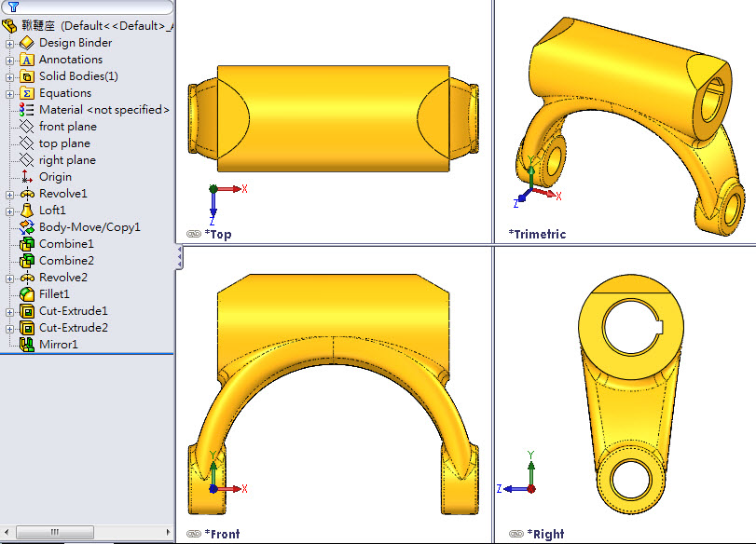Click the *Right viewport label
The width and height of the screenshot is (756, 544).
coord(545,534)
